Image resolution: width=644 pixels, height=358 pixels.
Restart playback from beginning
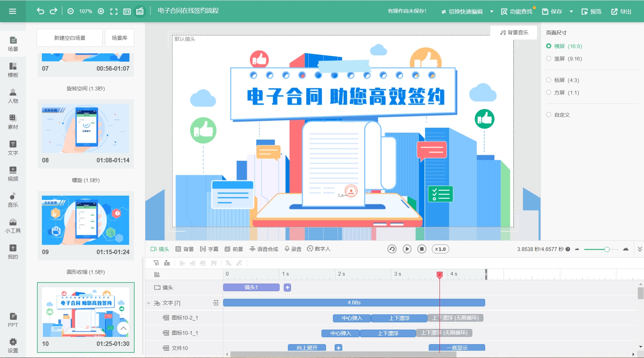392,249
